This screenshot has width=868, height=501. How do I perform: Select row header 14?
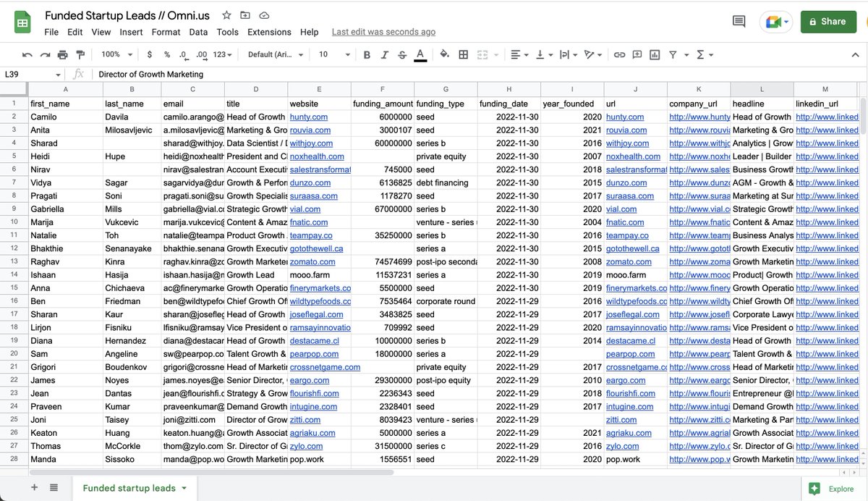(x=14, y=275)
